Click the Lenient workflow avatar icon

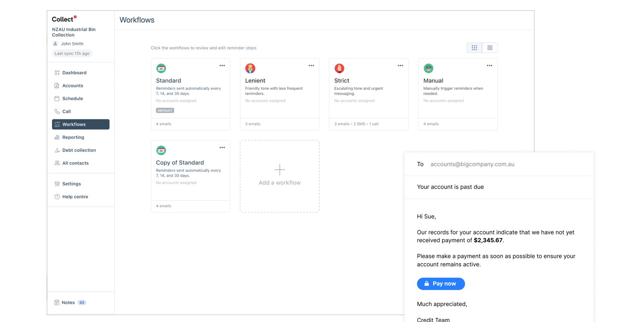coord(250,68)
